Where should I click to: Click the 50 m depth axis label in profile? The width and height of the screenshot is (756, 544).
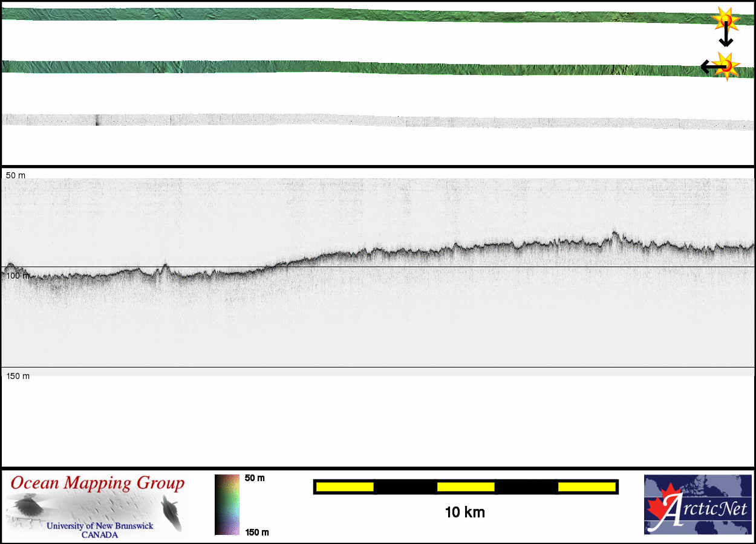click(16, 175)
